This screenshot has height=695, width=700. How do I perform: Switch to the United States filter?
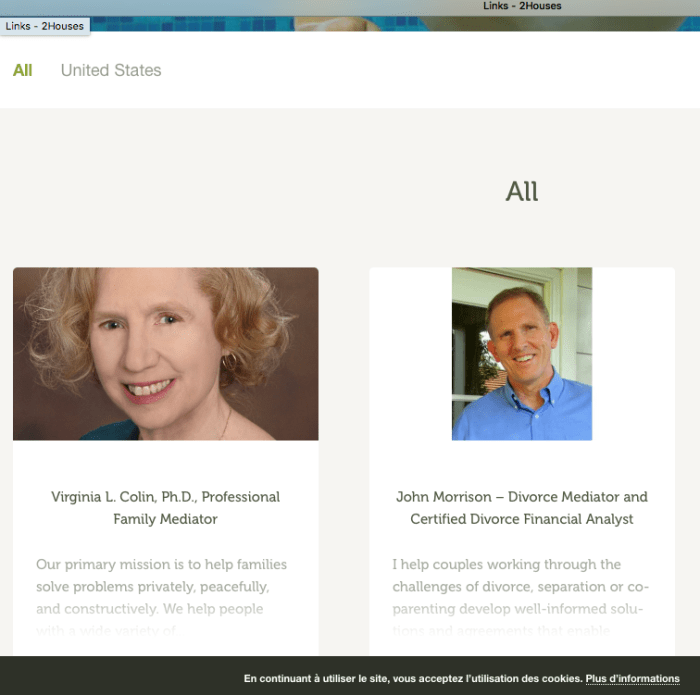click(x=110, y=70)
